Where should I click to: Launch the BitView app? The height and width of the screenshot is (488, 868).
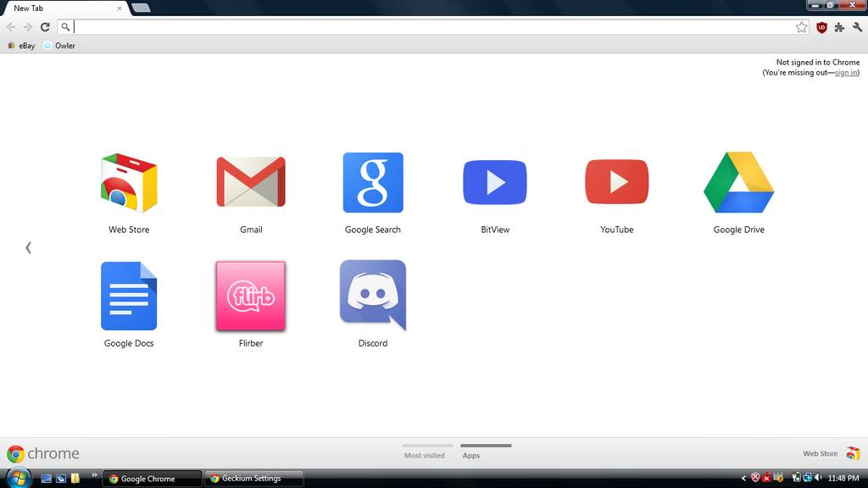coord(494,182)
